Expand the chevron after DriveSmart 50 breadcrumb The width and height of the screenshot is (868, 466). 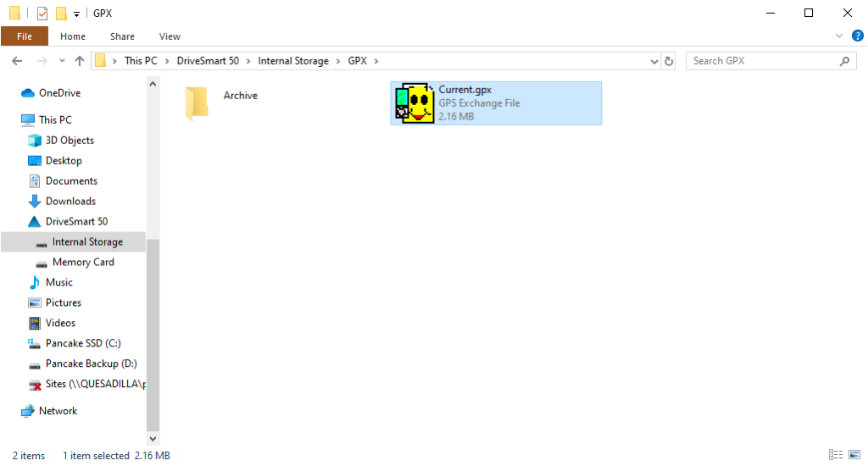[248, 61]
